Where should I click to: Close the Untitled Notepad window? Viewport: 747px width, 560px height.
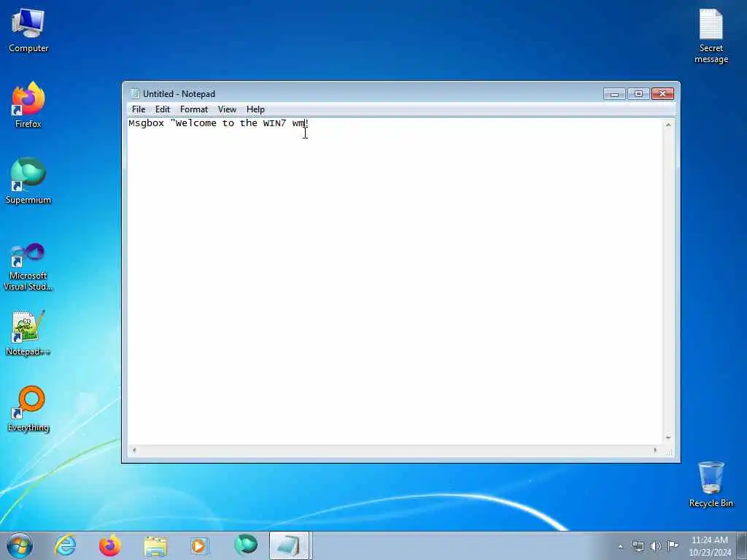pos(662,94)
